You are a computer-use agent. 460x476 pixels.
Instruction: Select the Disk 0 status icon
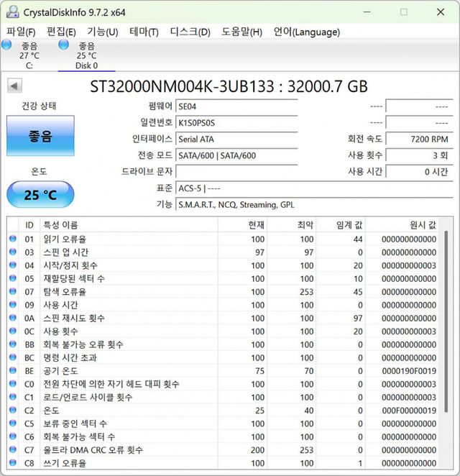pyautogui.click(x=64, y=45)
